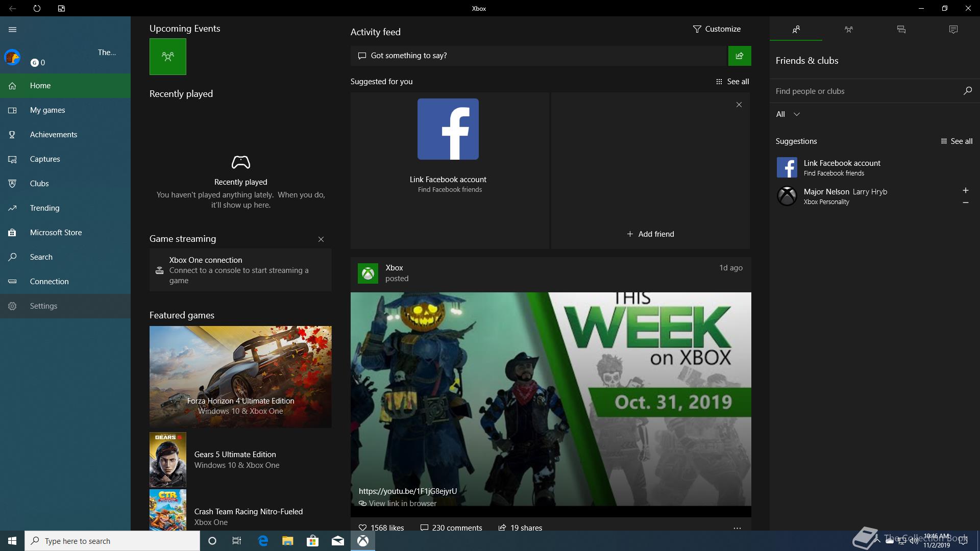This screenshot has width=980, height=551.
Task: Click See all in Suggestions panel
Action: 957,141
